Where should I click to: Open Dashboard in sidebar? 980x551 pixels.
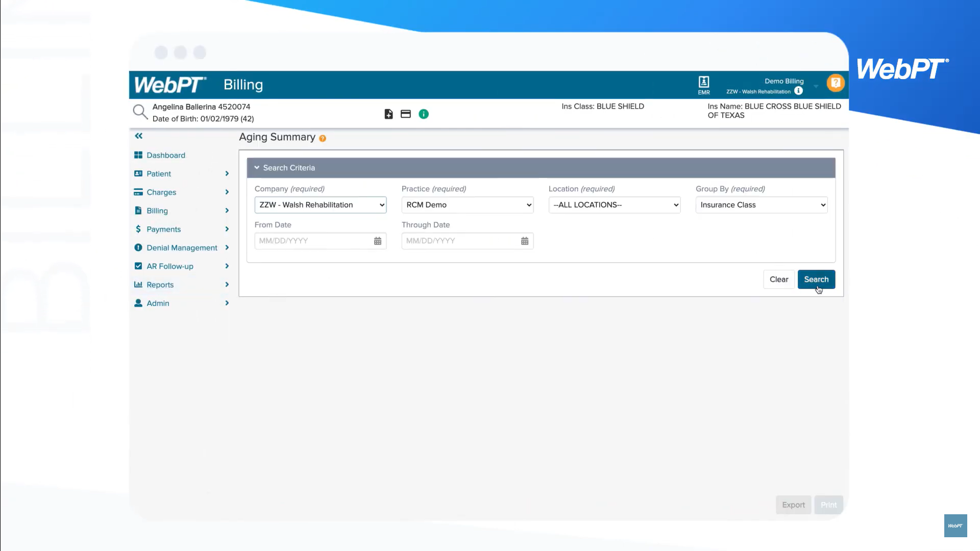click(x=165, y=155)
